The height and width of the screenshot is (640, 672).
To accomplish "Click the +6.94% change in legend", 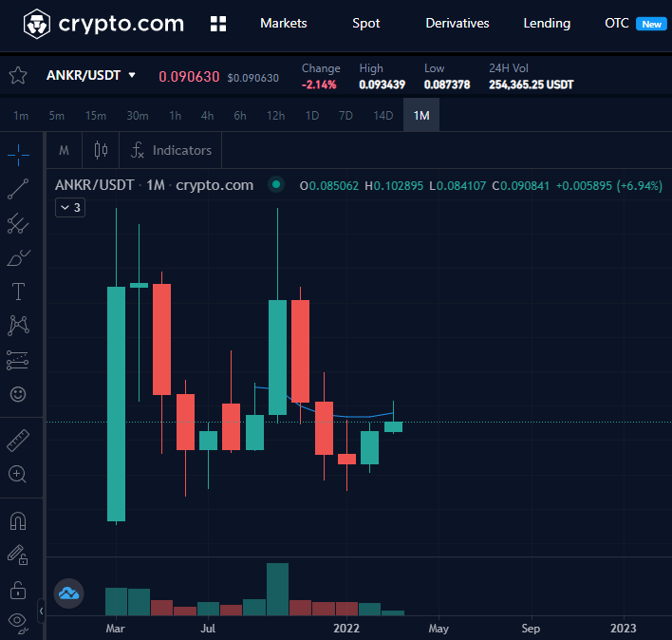I will click(640, 185).
